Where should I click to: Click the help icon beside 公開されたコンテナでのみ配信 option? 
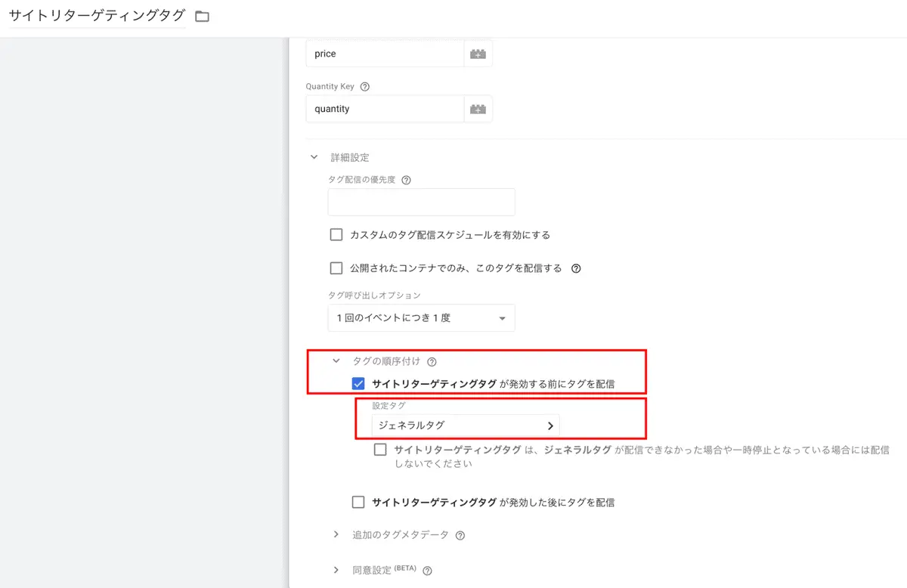[x=575, y=268]
